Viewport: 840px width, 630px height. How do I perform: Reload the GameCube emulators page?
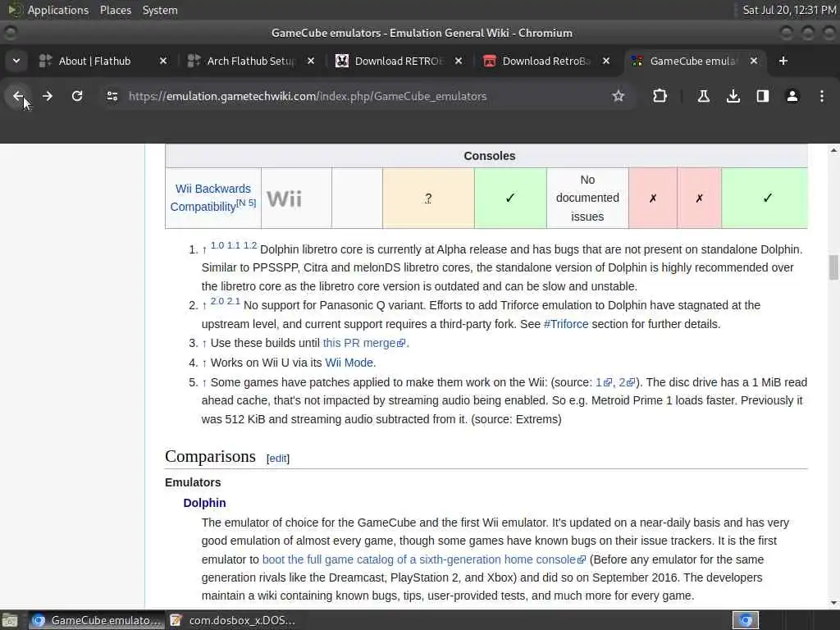(x=77, y=96)
